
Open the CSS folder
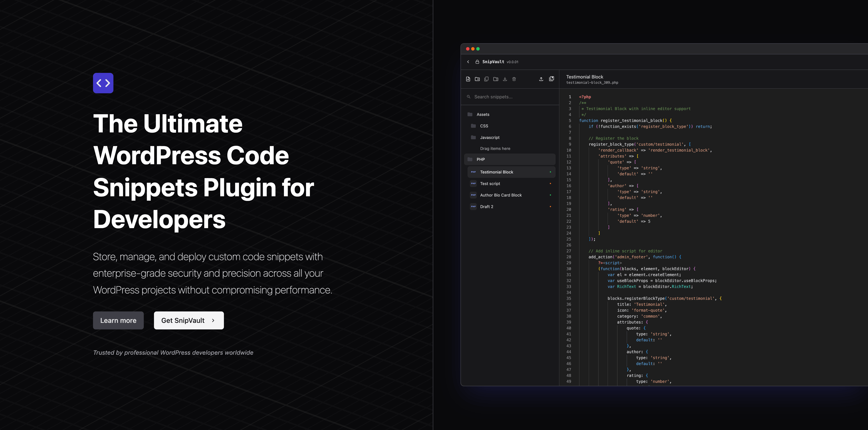[484, 126]
